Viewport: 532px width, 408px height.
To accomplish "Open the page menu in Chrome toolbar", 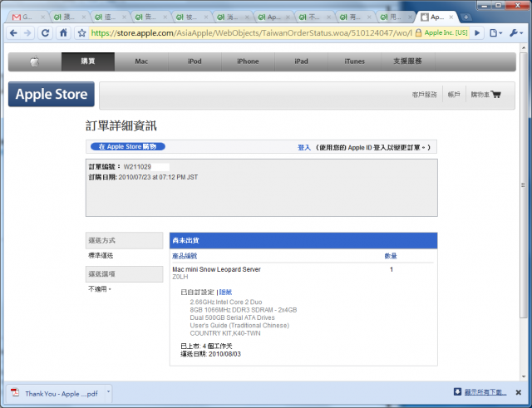I will 495,33.
